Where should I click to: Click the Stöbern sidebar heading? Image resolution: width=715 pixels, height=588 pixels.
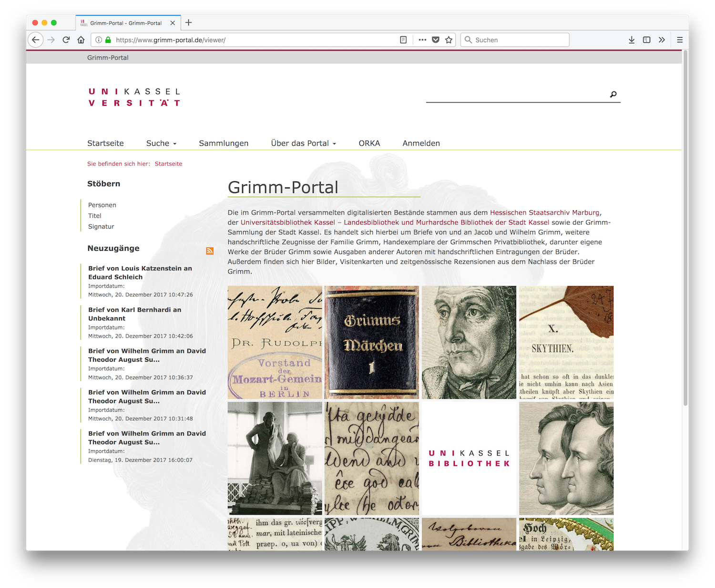(104, 184)
